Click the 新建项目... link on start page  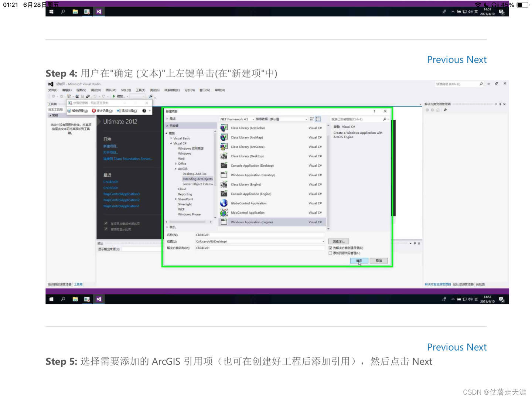(111, 146)
